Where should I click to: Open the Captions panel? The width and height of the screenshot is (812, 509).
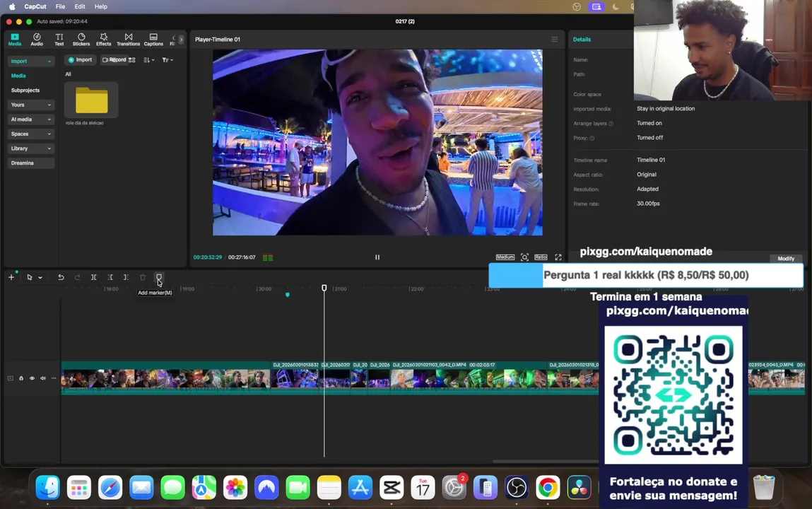[153, 40]
